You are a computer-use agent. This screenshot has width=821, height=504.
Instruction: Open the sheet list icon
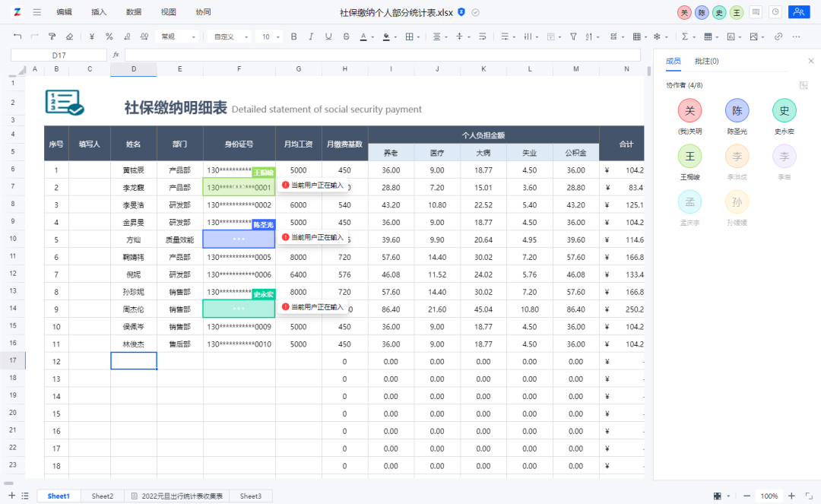pos(25,496)
